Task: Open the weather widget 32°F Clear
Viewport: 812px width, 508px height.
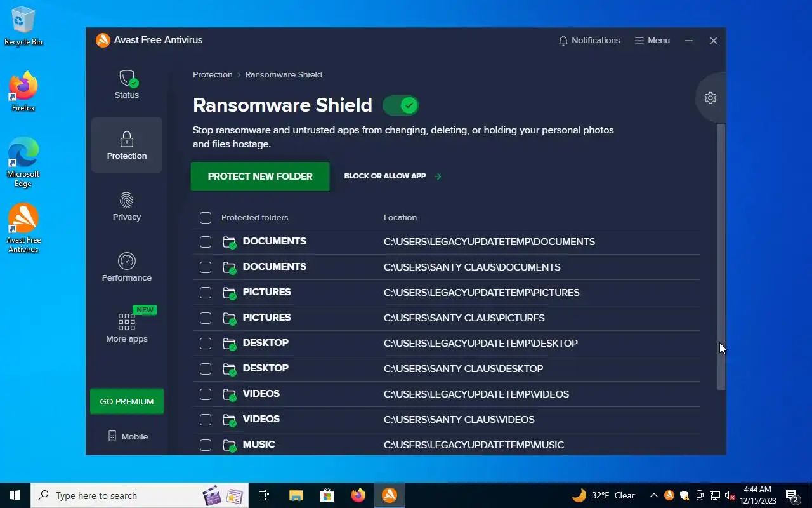Action: tap(603, 495)
